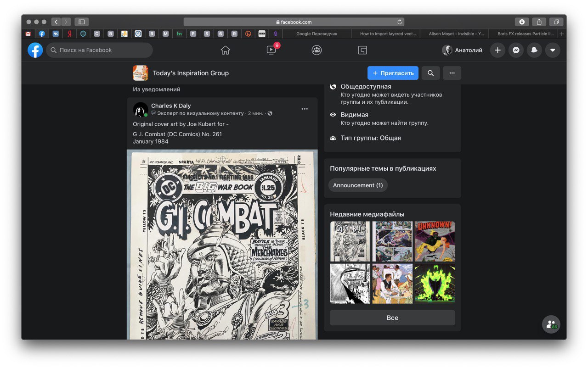Go to Facebook Home feed icon
The height and width of the screenshot is (368, 588).
225,50
